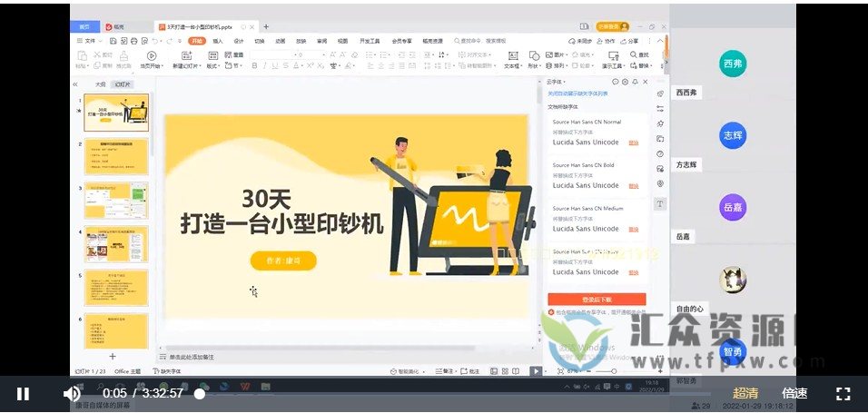Open the 协作 collaboration option

(607, 41)
